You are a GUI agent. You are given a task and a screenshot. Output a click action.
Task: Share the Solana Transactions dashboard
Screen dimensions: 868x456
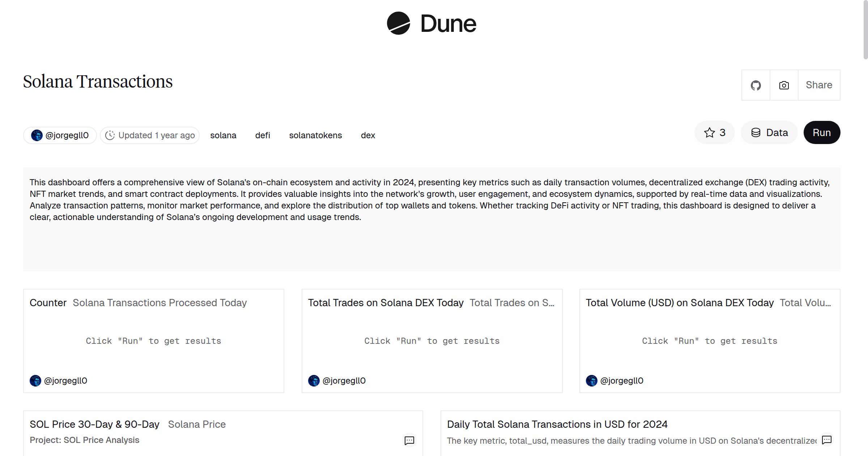[x=819, y=85]
